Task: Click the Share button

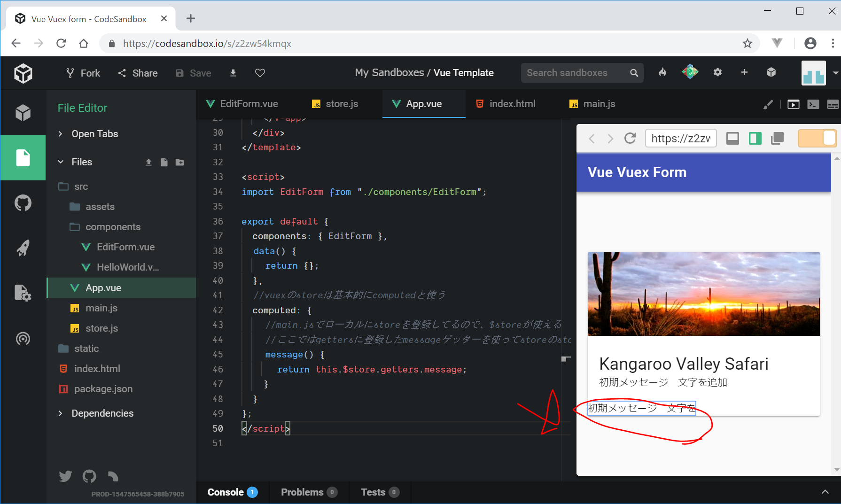Action: [x=138, y=73]
